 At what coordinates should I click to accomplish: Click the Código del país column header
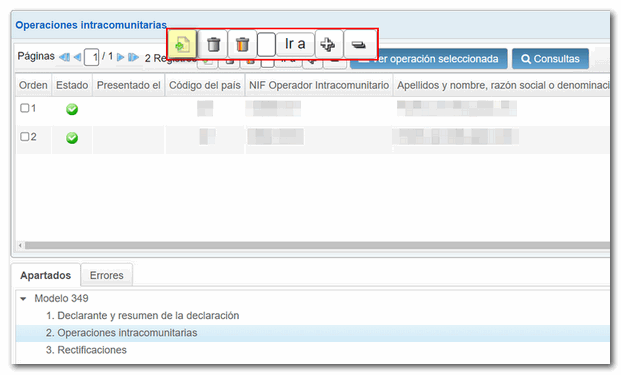pyautogui.click(x=205, y=85)
